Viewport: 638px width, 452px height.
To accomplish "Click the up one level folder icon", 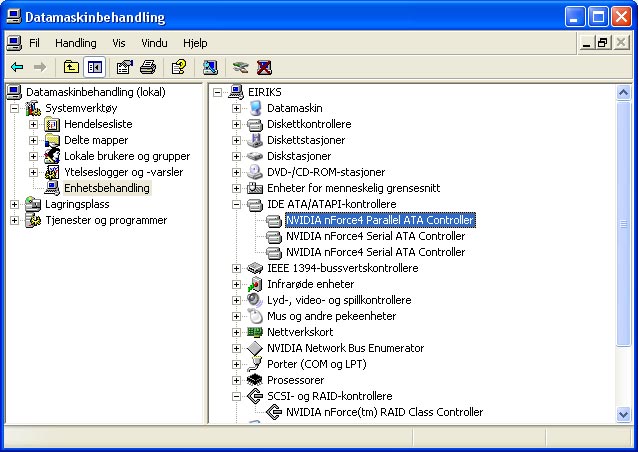I will click(x=71, y=67).
